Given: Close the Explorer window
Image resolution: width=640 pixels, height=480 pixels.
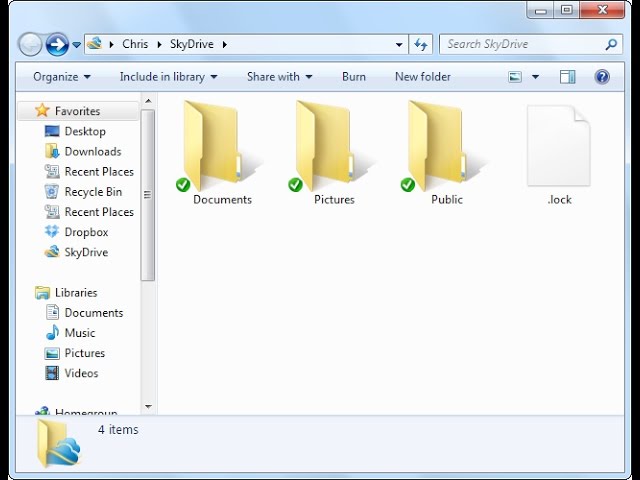Looking at the screenshot, I should [x=602, y=11].
